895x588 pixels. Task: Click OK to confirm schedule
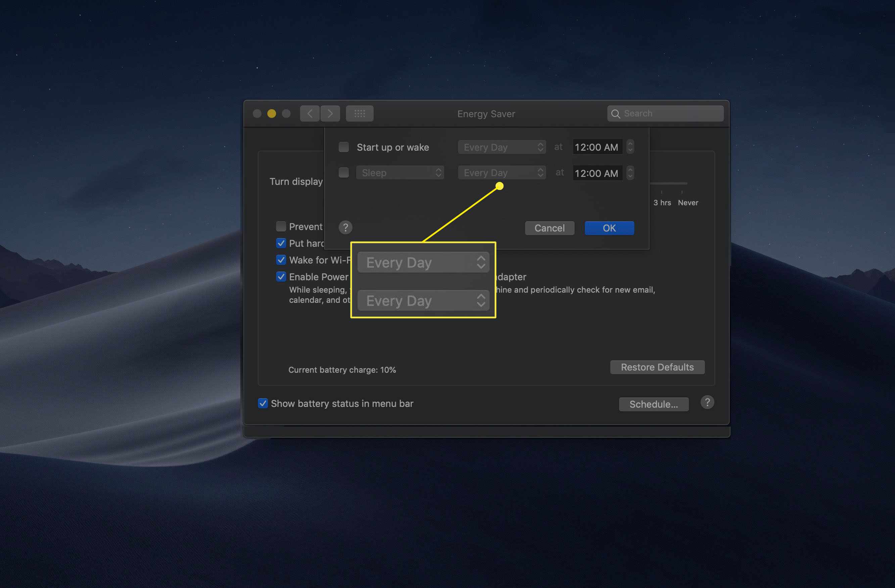coord(610,228)
